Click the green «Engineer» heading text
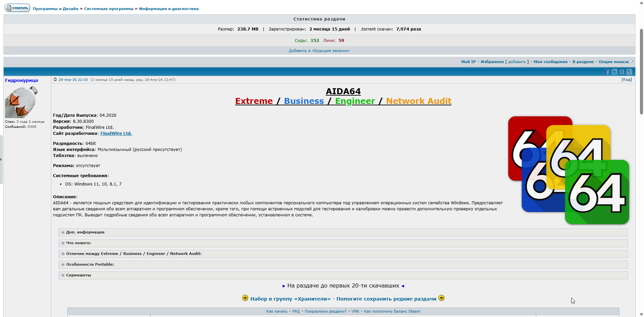Screen dimensions: 644x317 [x=355, y=101]
